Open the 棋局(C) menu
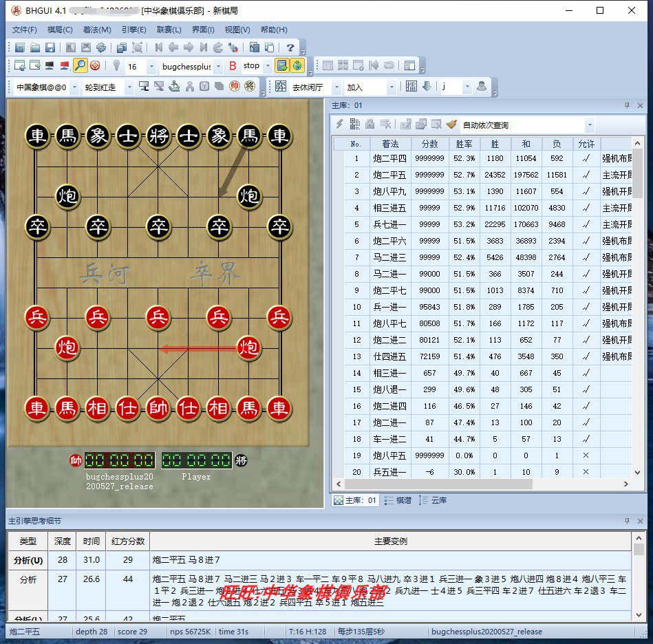Viewport: 653px width, 644px height. click(x=60, y=30)
